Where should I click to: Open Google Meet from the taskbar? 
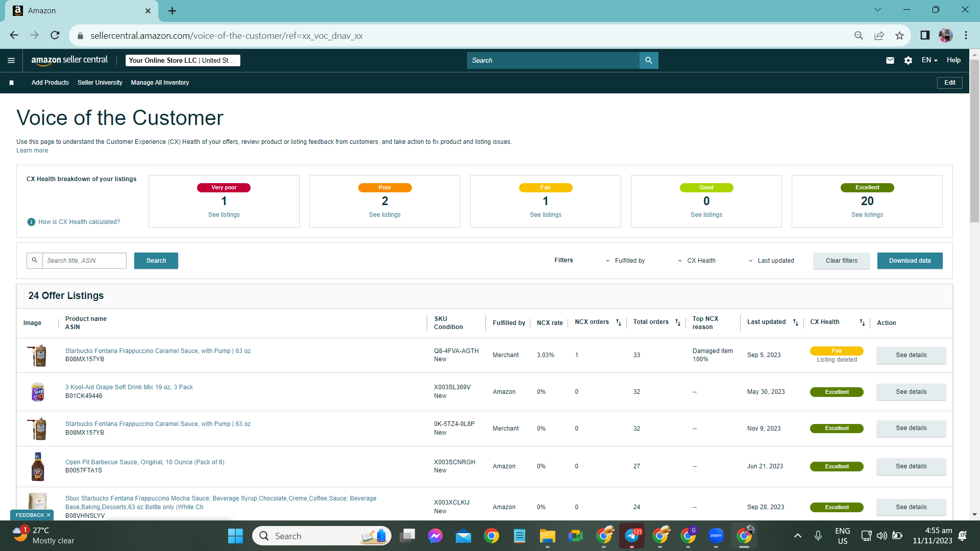click(576, 536)
